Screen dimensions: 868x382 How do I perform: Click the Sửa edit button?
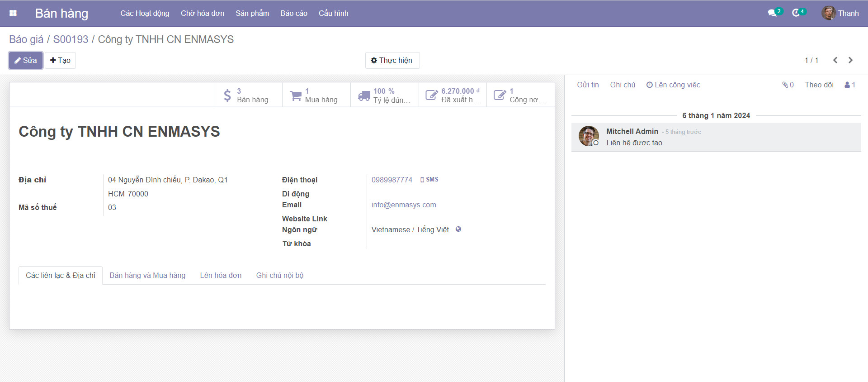pyautogui.click(x=26, y=60)
